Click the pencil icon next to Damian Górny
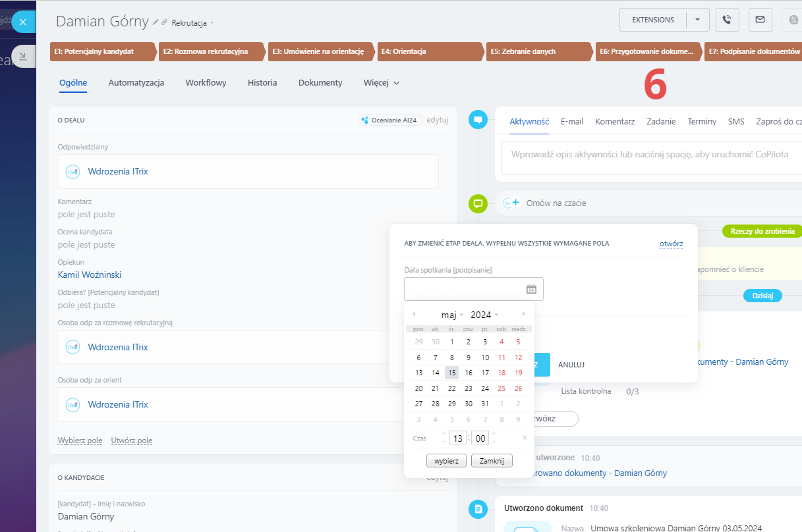Image resolution: width=802 pixels, height=532 pixels. 156,22
